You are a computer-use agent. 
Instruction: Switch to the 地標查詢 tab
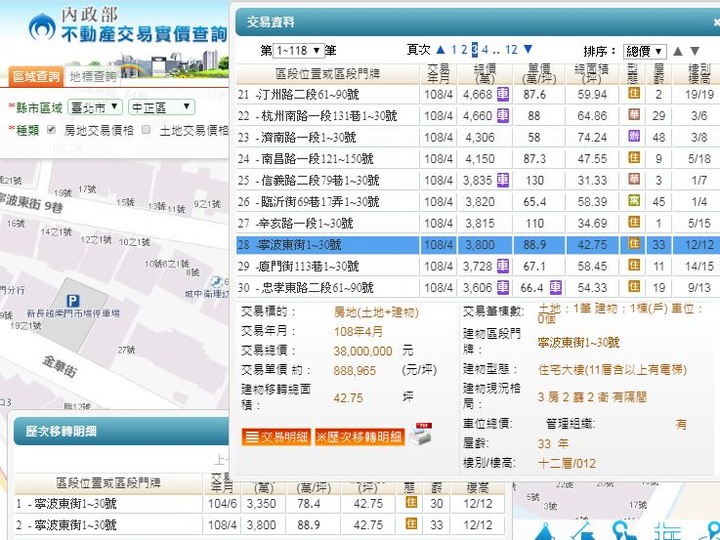tap(93, 77)
